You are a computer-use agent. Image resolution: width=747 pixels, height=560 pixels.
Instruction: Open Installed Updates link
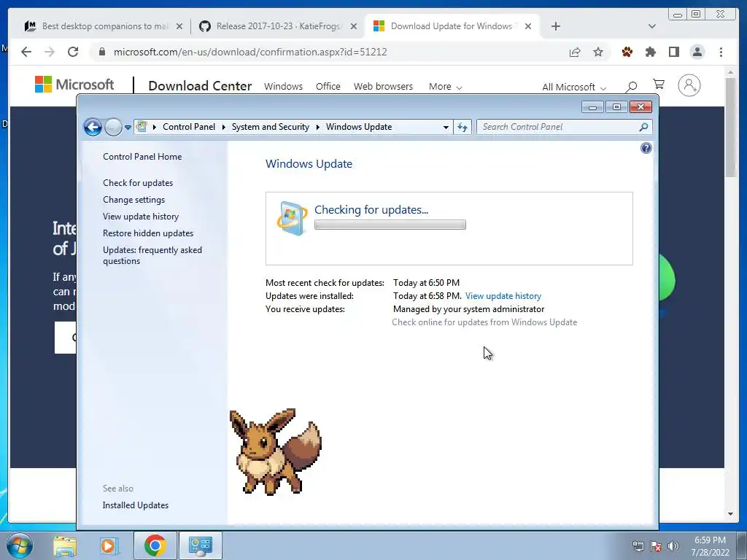135,505
